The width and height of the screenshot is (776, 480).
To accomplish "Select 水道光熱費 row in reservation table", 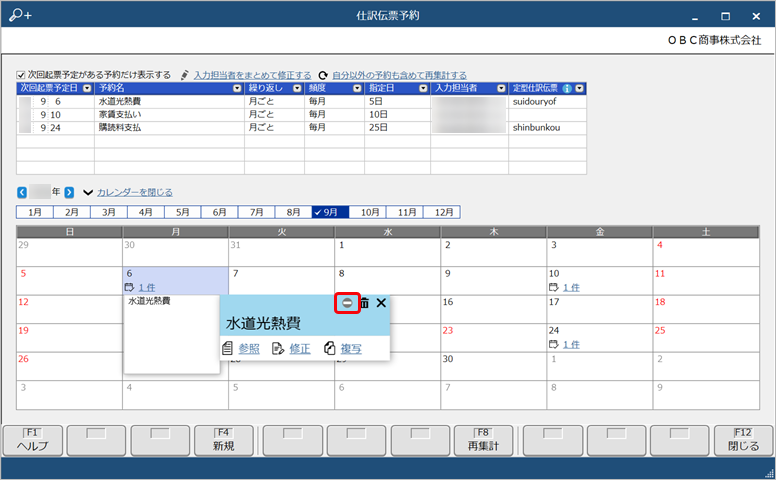I will point(301,101).
